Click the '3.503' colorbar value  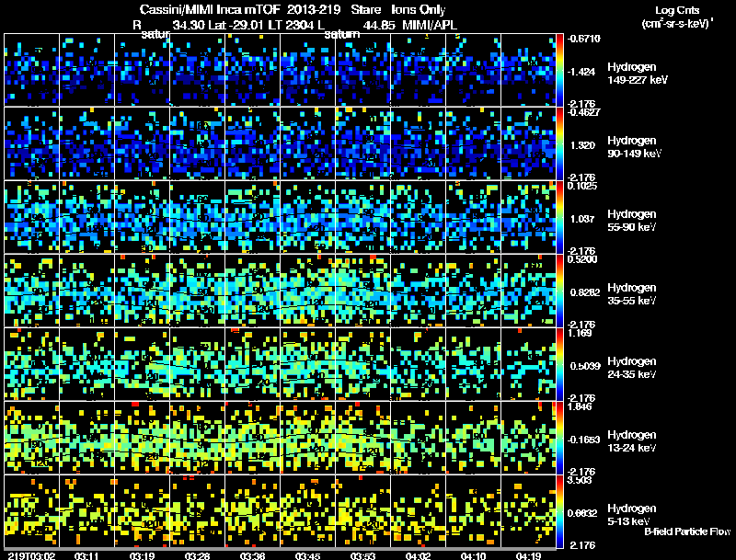[581, 480]
